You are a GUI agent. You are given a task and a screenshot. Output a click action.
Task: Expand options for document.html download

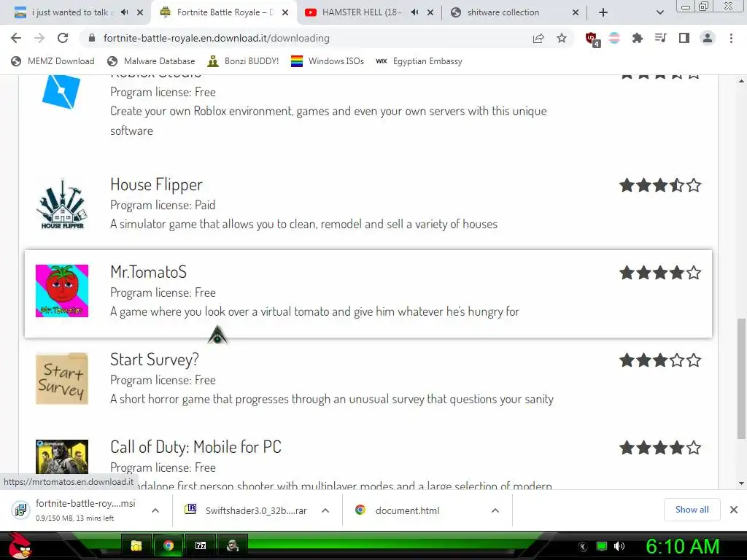[x=495, y=510]
